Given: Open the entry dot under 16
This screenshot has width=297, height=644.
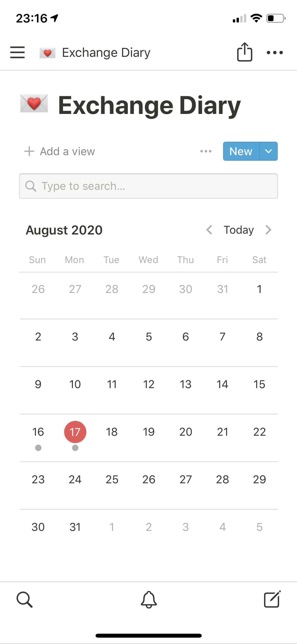Looking at the screenshot, I should pyautogui.click(x=38, y=448).
